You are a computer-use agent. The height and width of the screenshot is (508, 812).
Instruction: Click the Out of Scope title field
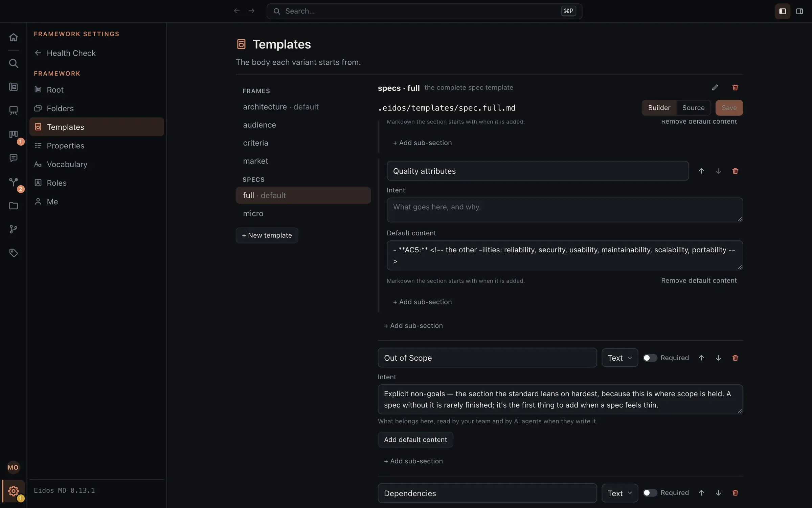click(x=487, y=358)
